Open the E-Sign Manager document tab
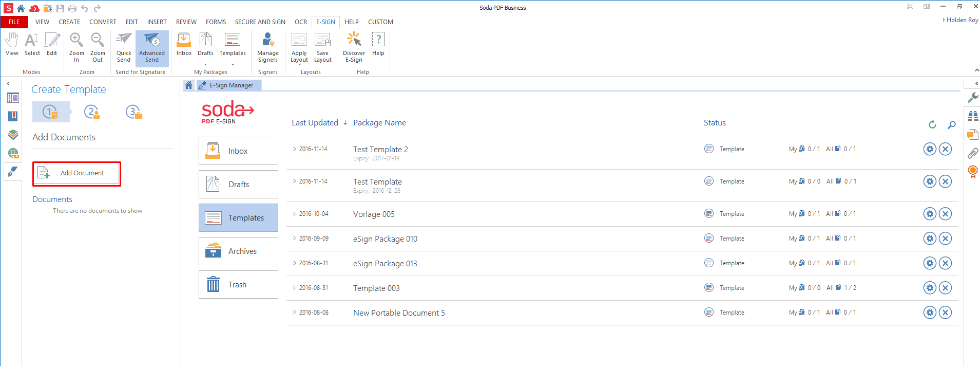Viewport: 980px width, 366px height. 228,85
